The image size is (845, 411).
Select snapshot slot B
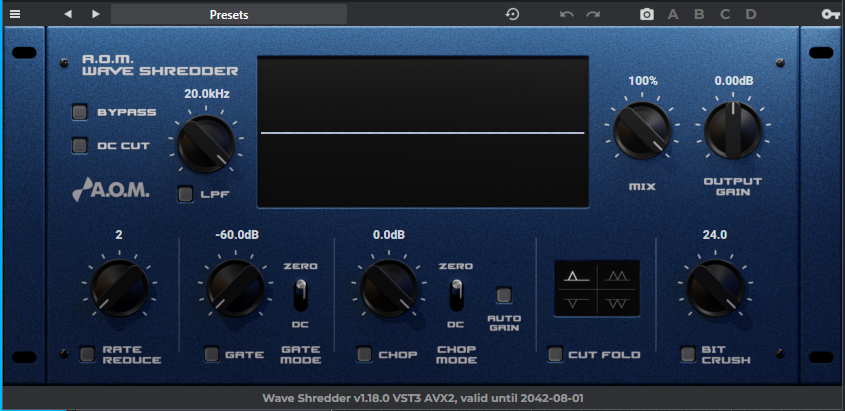tap(699, 15)
